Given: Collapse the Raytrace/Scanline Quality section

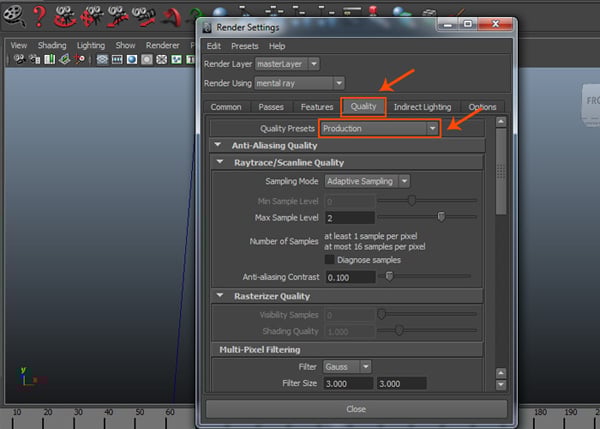Looking at the screenshot, I should pyautogui.click(x=220, y=162).
